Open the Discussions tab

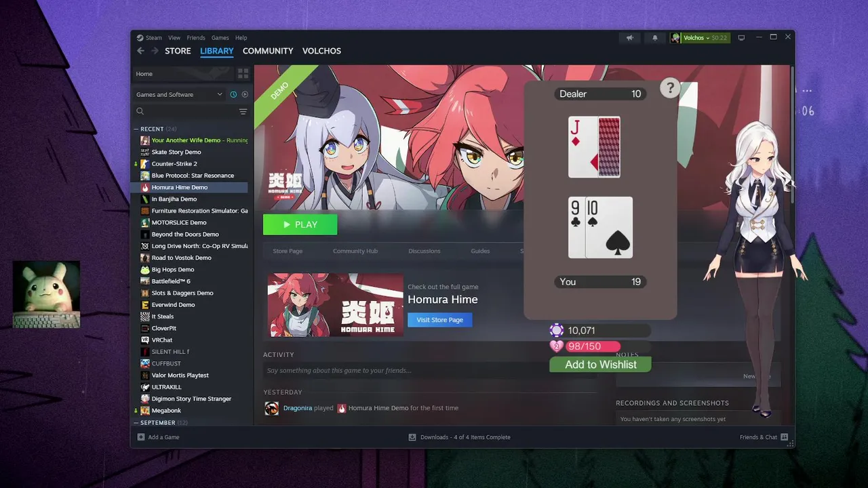point(425,251)
